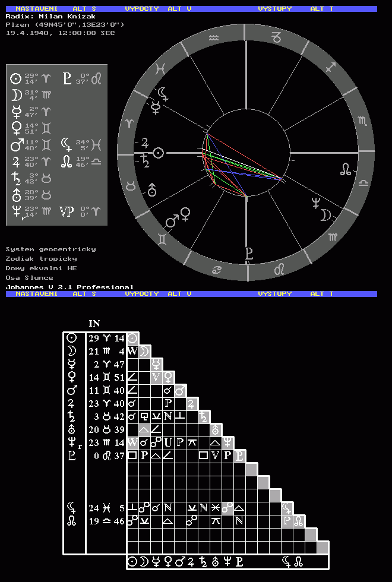
Task: Select the Pluto symbol inside the chart wheel
Action: tap(248, 254)
